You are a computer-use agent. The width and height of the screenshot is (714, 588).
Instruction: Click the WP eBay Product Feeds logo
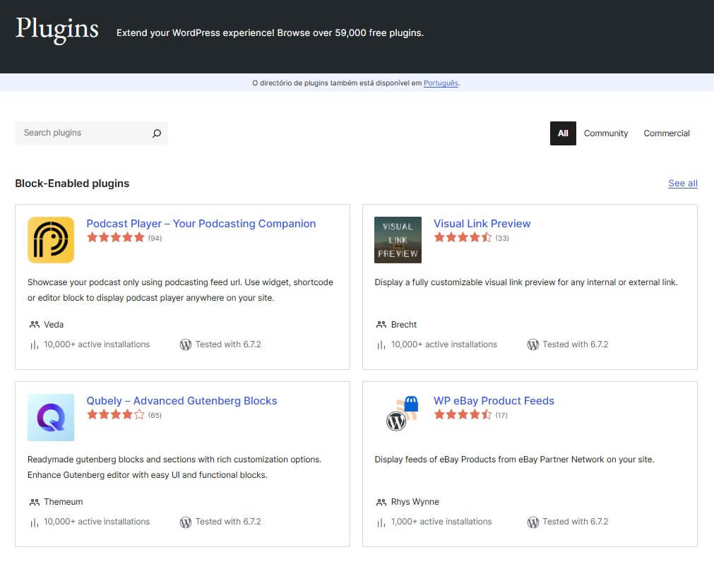click(x=402, y=413)
